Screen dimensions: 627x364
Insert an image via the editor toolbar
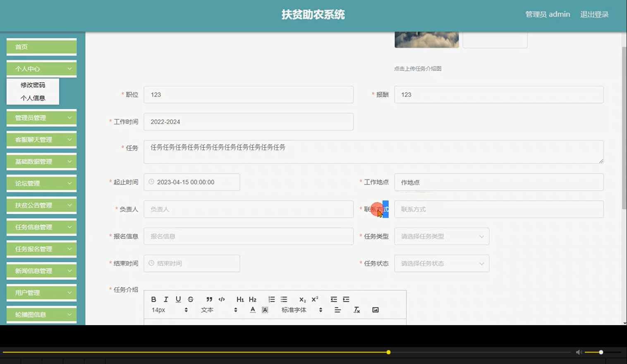(375, 309)
